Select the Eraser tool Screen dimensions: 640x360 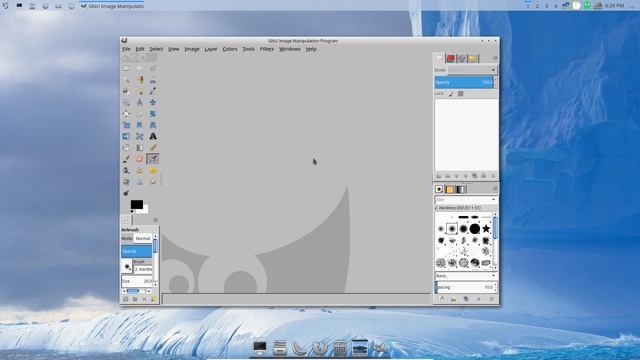140,159
